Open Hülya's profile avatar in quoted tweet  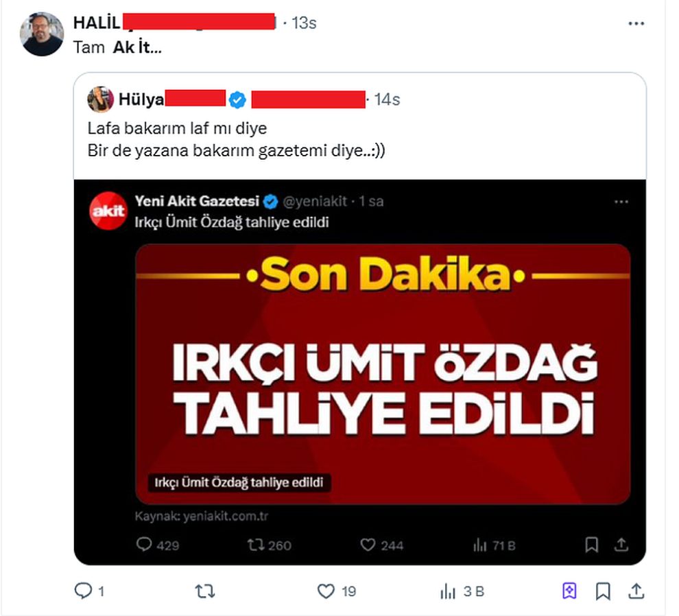100,99
